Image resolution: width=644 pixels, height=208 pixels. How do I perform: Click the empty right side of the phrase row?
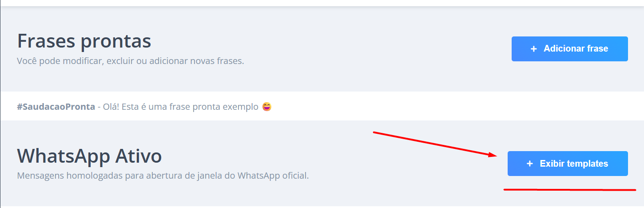(457, 106)
